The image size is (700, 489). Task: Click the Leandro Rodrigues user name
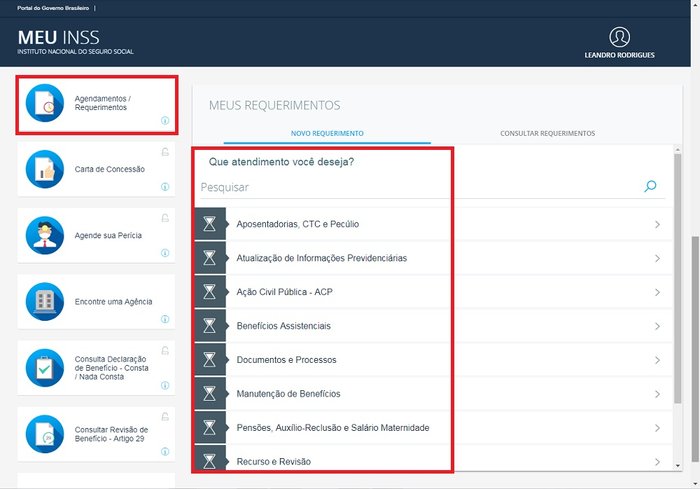(620, 55)
